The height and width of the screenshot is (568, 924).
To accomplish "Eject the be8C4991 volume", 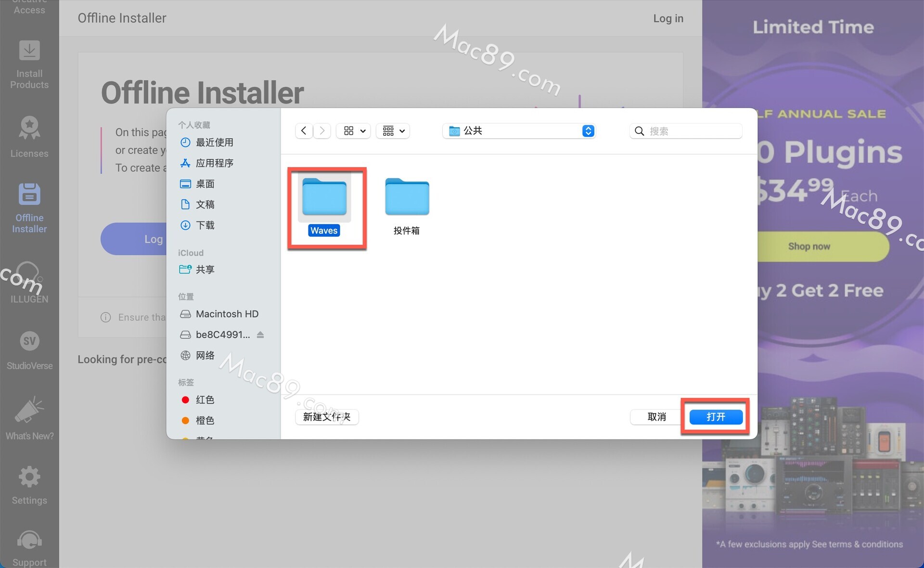I will click(260, 335).
